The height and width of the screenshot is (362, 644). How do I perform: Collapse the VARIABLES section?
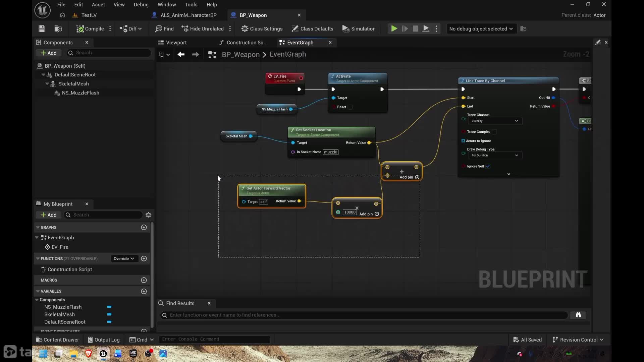(x=38, y=291)
